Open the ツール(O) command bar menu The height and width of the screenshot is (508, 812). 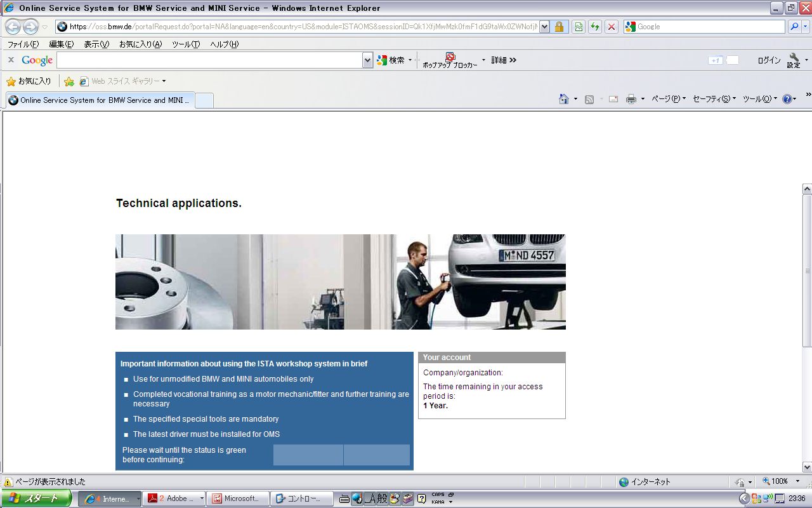pyautogui.click(x=759, y=99)
